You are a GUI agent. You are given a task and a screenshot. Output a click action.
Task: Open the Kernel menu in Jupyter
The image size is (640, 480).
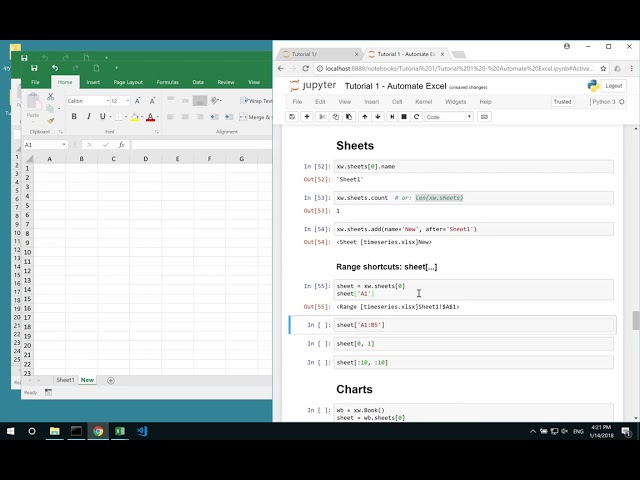coord(423,102)
